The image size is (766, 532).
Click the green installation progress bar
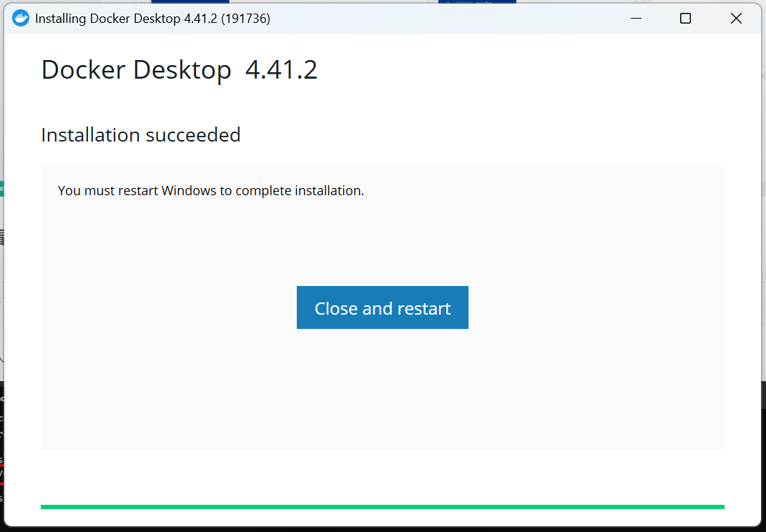pos(382,506)
